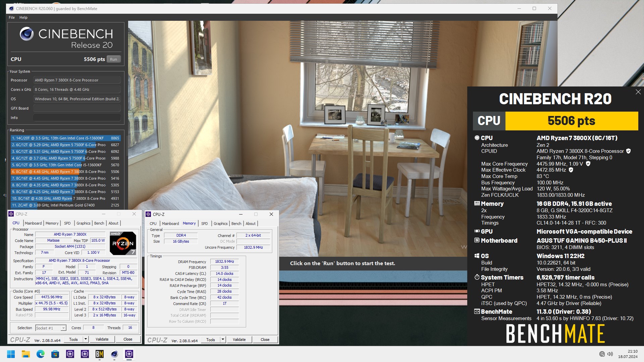The image size is (644, 362).
Task: Click the Memory section icon in BenchMate
Action: pos(477,203)
